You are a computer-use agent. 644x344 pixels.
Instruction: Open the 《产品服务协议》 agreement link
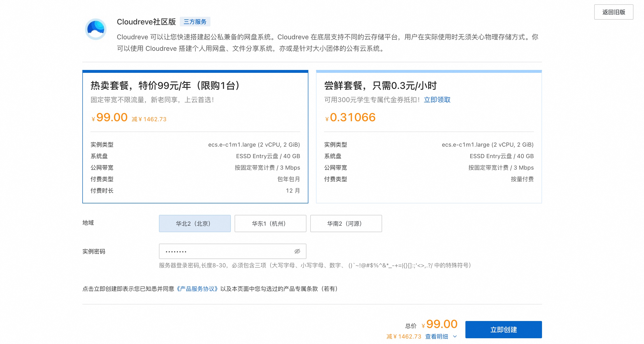(197, 289)
